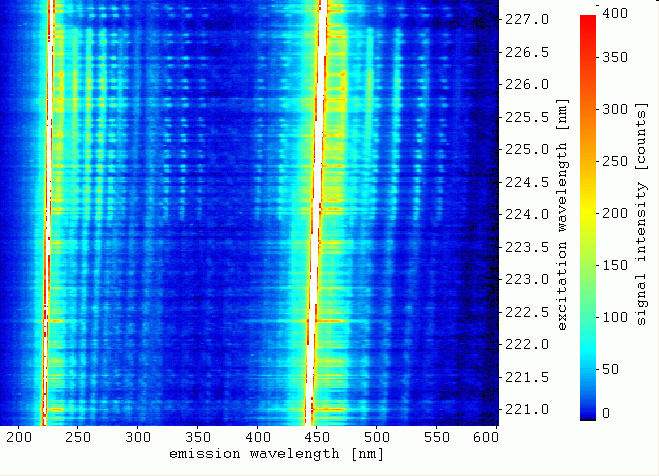Click the 600 emission wavelength tick label
The height and width of the screenshot is (476, 659).
485,437
